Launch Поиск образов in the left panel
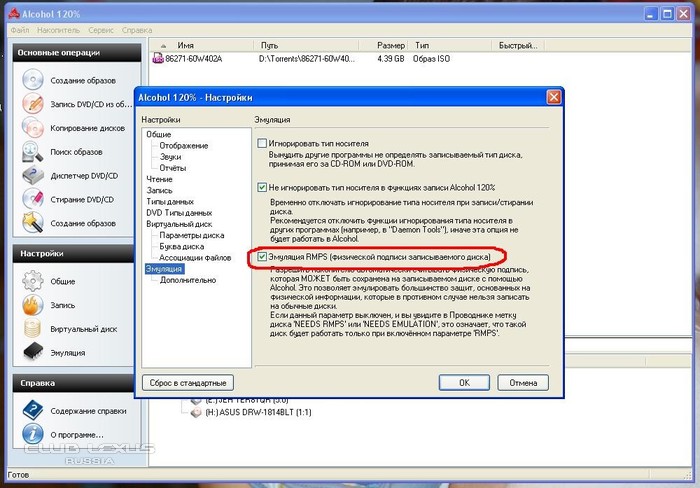 [x=33, y=152]
